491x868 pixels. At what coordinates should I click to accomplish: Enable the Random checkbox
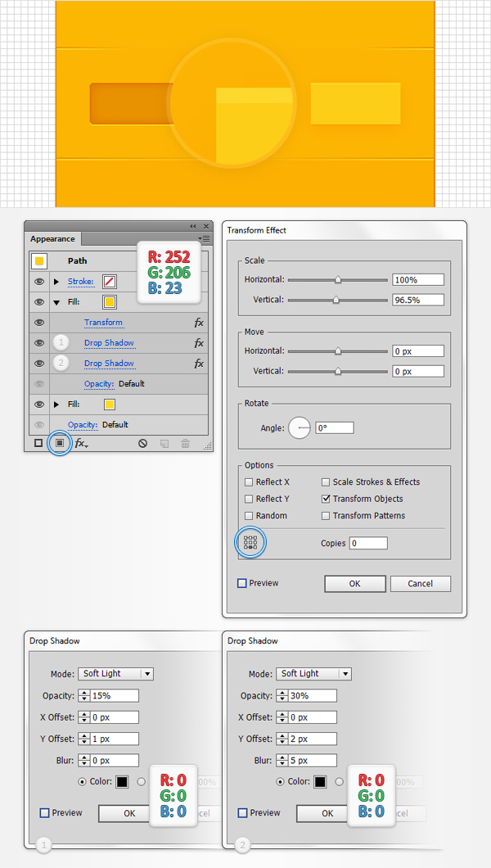(249, 515)
